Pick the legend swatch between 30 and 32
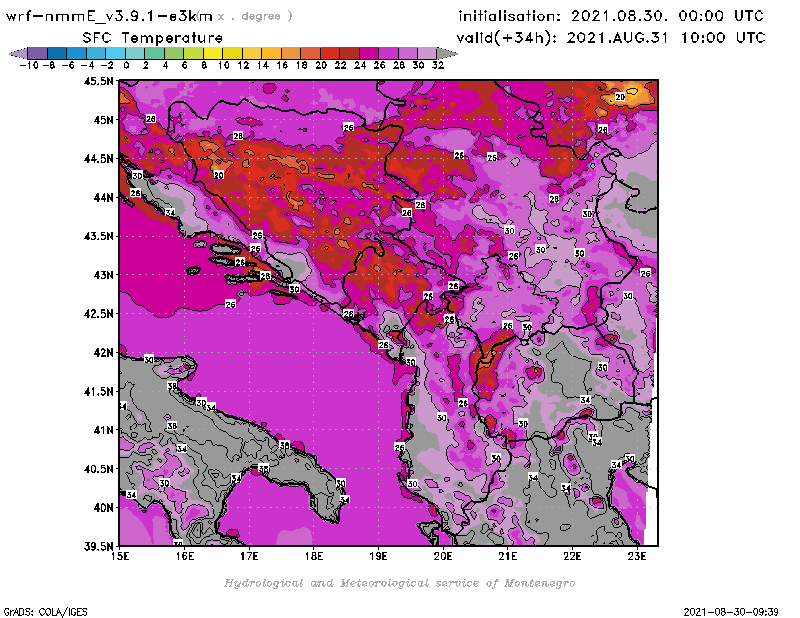 (427, 53)
